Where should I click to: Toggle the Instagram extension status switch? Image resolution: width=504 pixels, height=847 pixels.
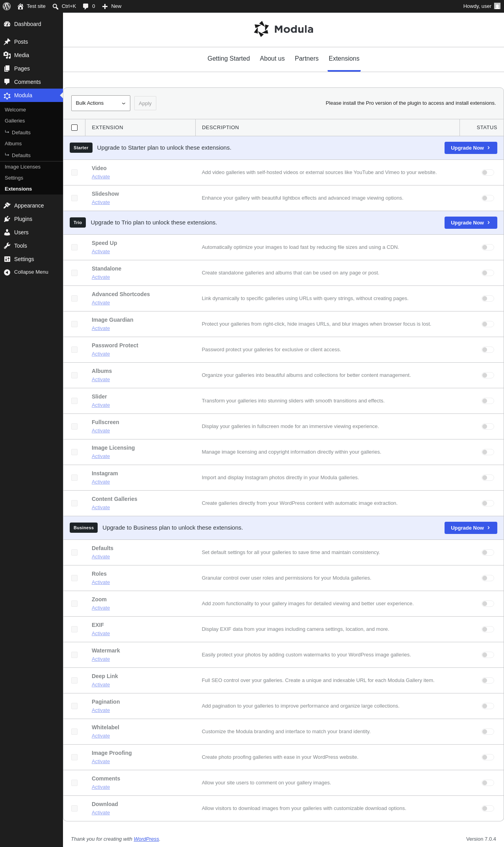(488, 478)
